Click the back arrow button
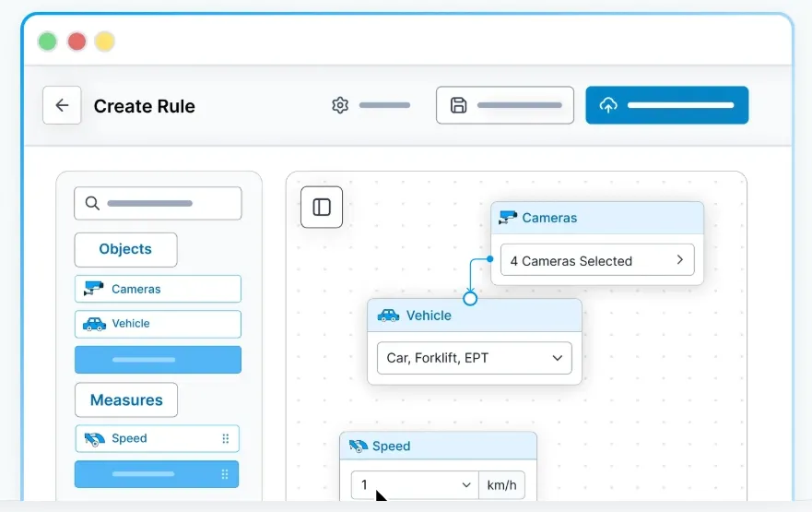This screenshot has height=512, width=812. tap(62, 105)
